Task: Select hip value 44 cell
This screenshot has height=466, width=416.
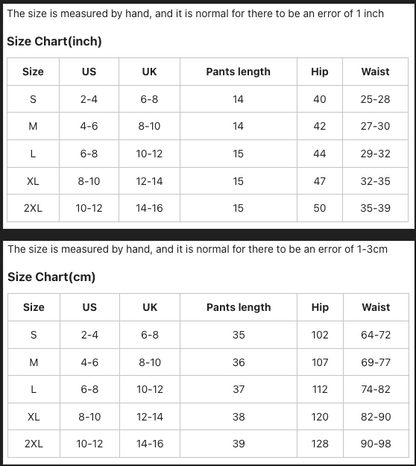Action: (320, 154)
